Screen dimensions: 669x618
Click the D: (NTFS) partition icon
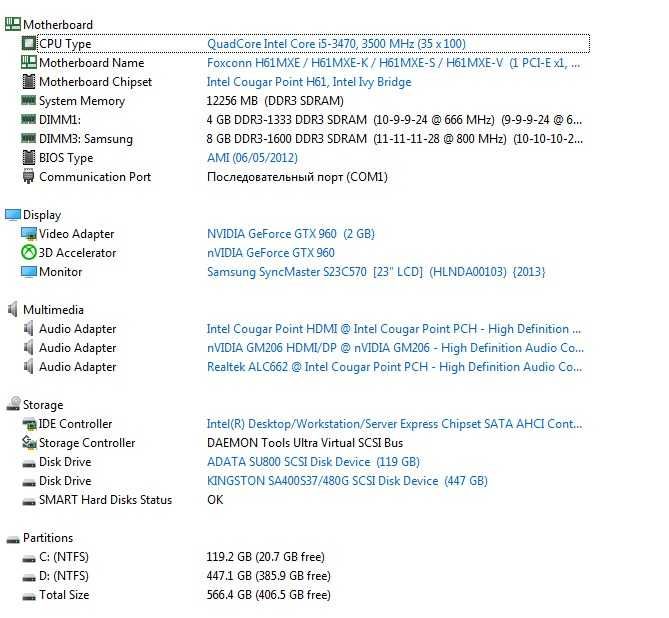click(29, 577)
